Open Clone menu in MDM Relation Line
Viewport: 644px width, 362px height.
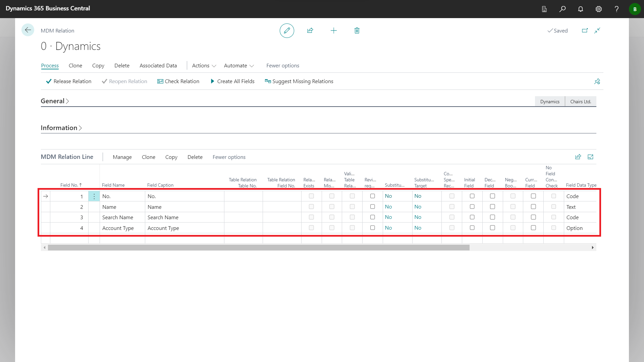point(148,157)
